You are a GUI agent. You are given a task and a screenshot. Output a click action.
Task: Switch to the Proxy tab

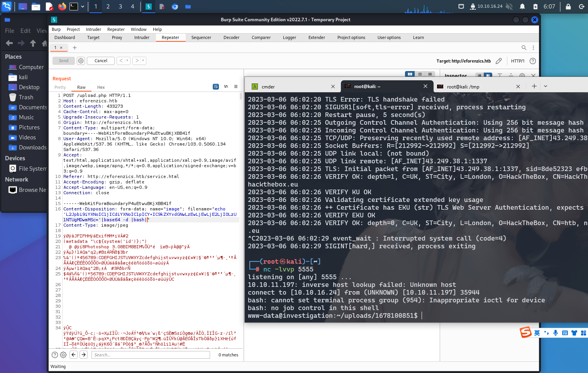[117, 37]
